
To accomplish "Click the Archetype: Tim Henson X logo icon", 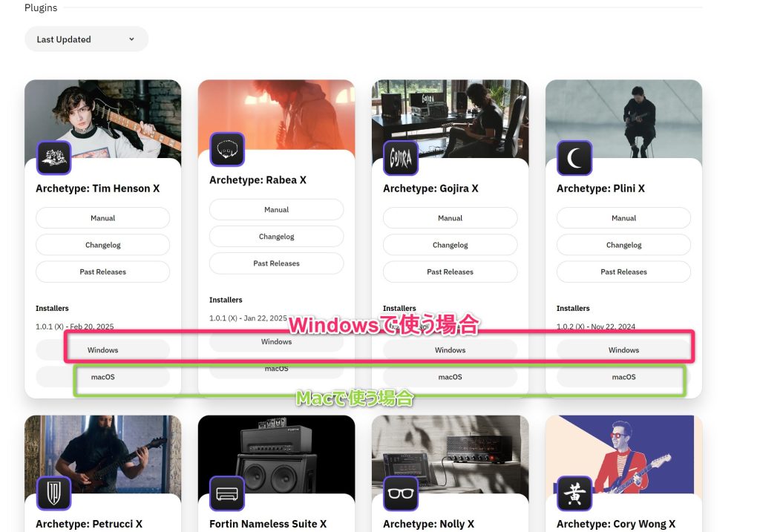I will point(53,157).
